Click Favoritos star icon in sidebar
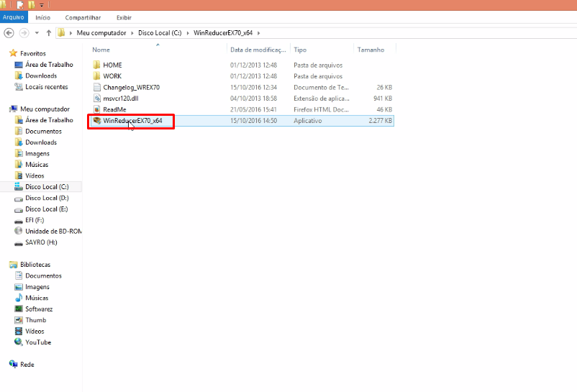 tap(13, 53)
